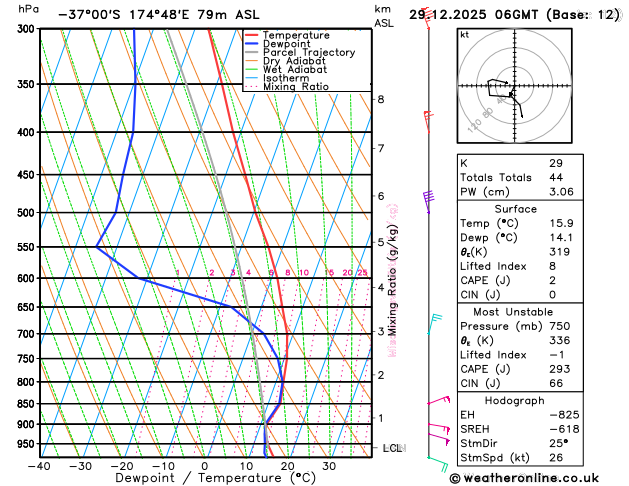Select the Most Unstable CIN value 66
Image resolution: width=629 pixels, height=486 pixels.
(556, 383)
